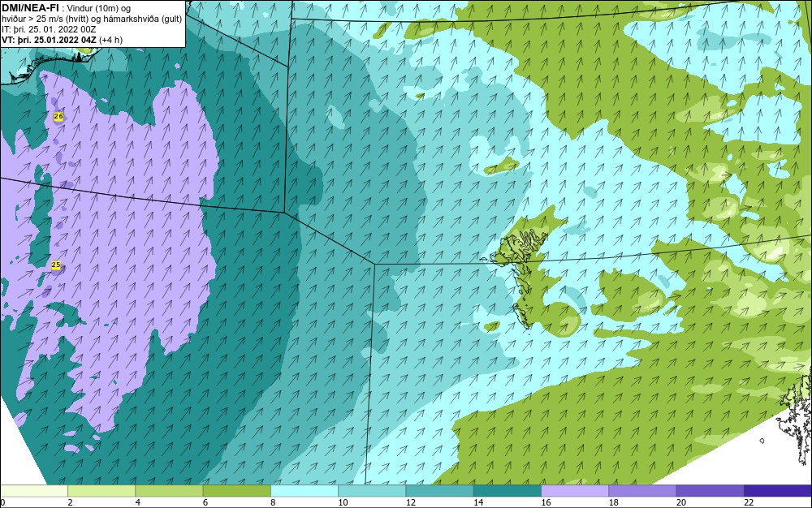This screenshot has width=812, height=508.
Task: Select the 16–18 m/s lavender legend color
Action: pos(575,491)
